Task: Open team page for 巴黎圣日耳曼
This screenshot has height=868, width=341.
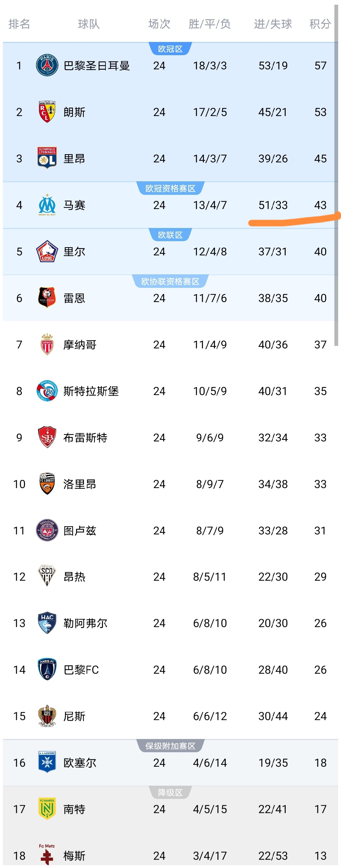Action: (97, 65)
